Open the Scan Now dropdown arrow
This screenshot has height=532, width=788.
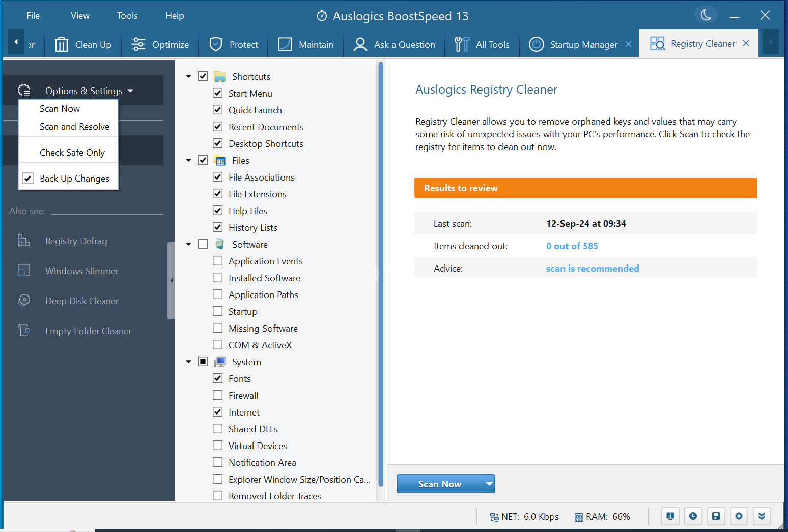tap(489, 484)
